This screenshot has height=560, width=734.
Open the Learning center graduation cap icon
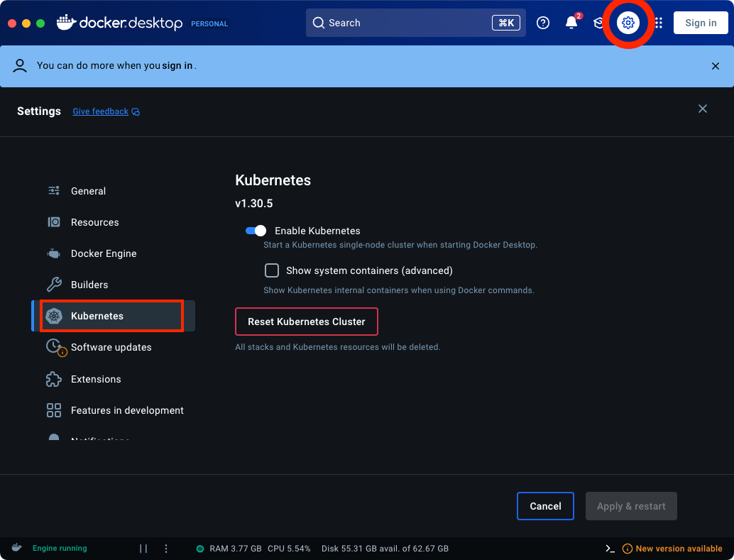(598, 23)
